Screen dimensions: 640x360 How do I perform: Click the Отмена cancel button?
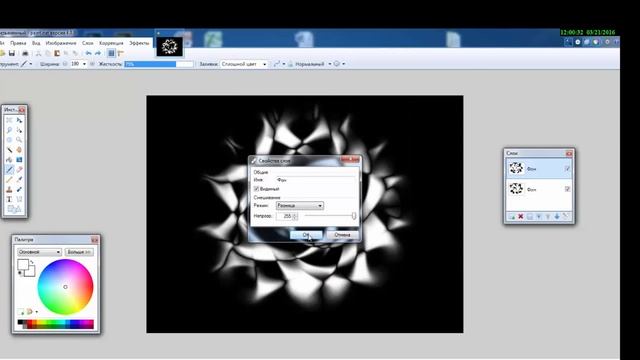point(342,235)
